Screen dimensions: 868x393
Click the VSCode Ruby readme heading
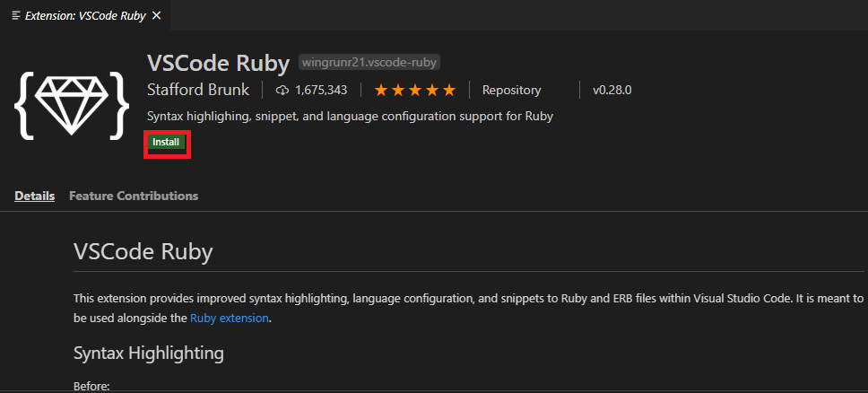tap(143, 251)
